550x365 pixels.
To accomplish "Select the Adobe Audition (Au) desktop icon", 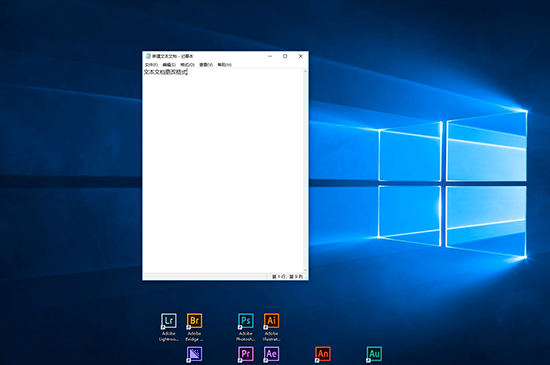I will (374, 355).
